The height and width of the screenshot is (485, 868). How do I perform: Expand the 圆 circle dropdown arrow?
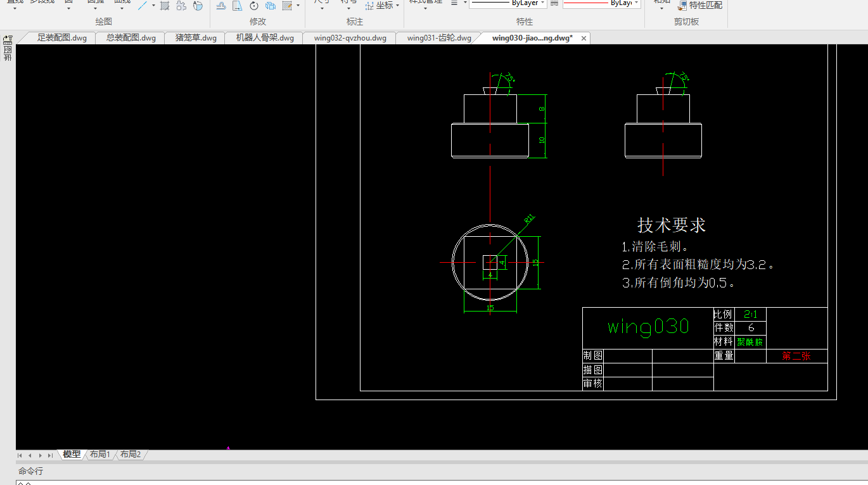click(x=68, y=9)
